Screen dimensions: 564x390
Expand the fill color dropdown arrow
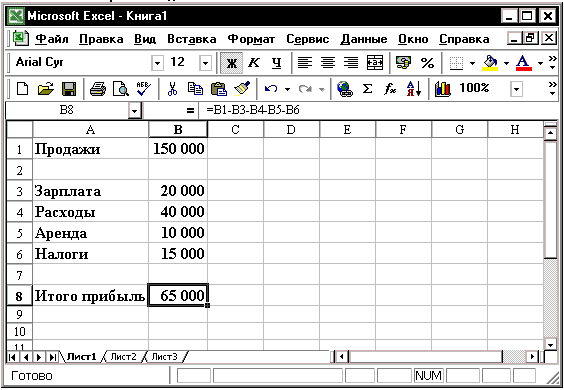click(x=506, y=64)
